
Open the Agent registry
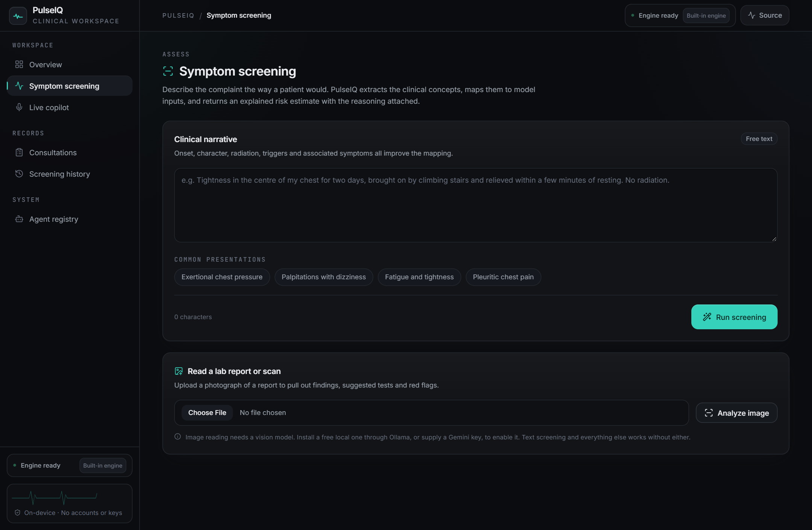70,219
